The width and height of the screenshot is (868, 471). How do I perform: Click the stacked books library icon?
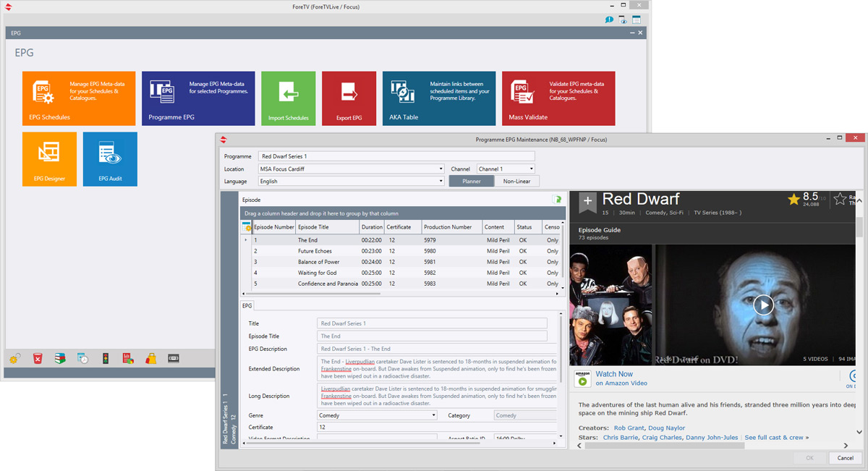(x=61, y=358)
